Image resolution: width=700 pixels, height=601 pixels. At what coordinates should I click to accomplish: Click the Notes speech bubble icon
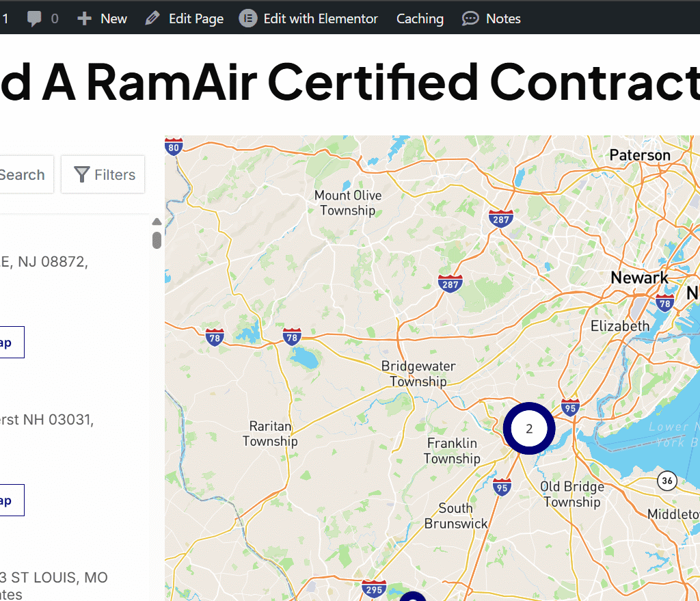coord(470,19)
